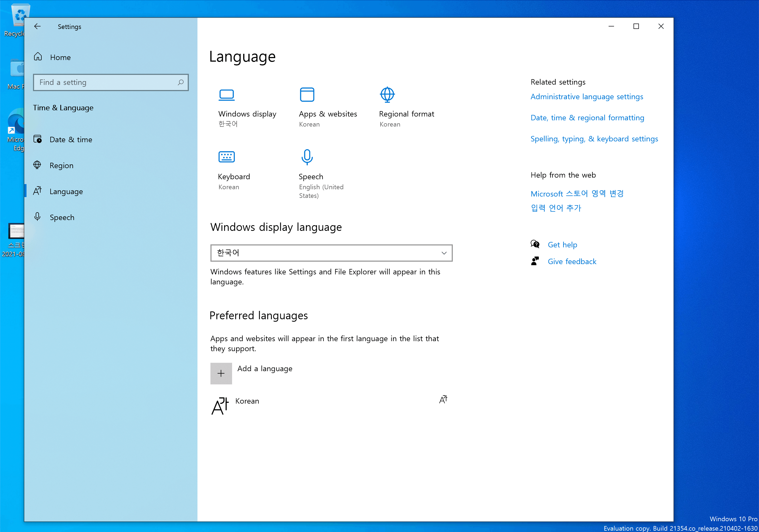759x532 pixels.
Task: Click the Windows display laptop icon
Action: pos(226,95)
